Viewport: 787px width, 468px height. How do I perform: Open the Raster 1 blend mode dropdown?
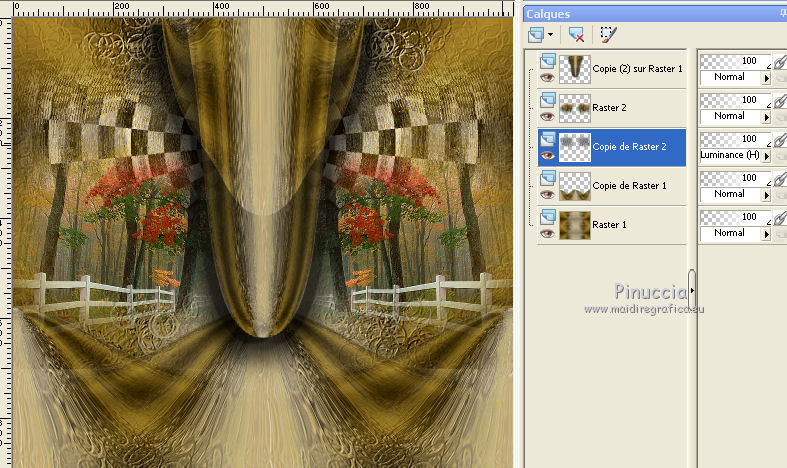766,233
